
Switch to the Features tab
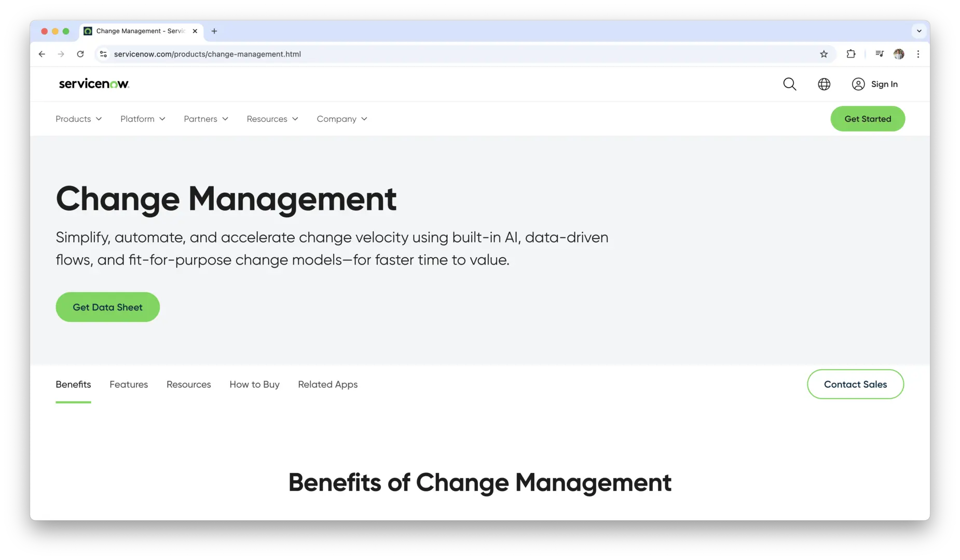tap(129, 384)
